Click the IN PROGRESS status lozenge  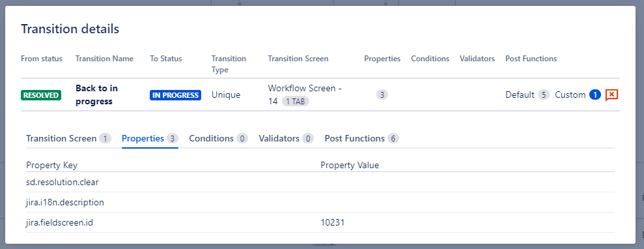click(x=175, y=95)
